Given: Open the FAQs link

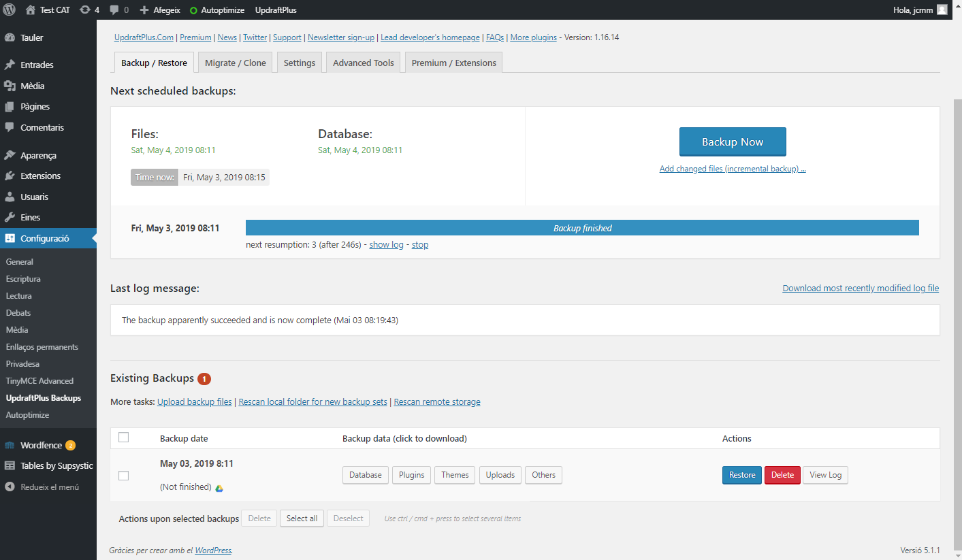Looking at the screenshot, I should [x=495, y=37].
